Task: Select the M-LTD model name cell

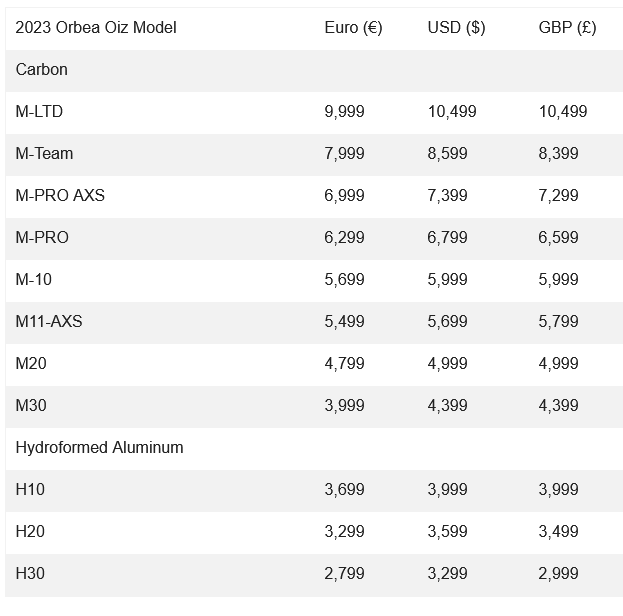Action: [x=39, y=112]
